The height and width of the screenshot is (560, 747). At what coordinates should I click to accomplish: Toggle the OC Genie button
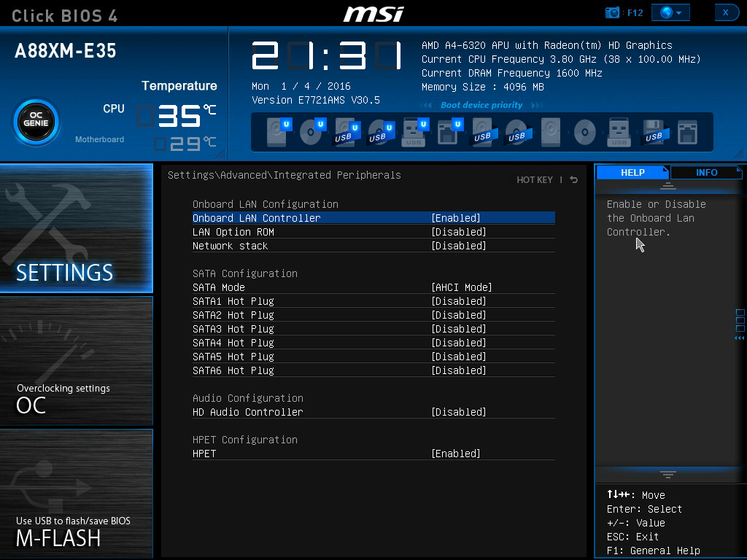[36, 122]
